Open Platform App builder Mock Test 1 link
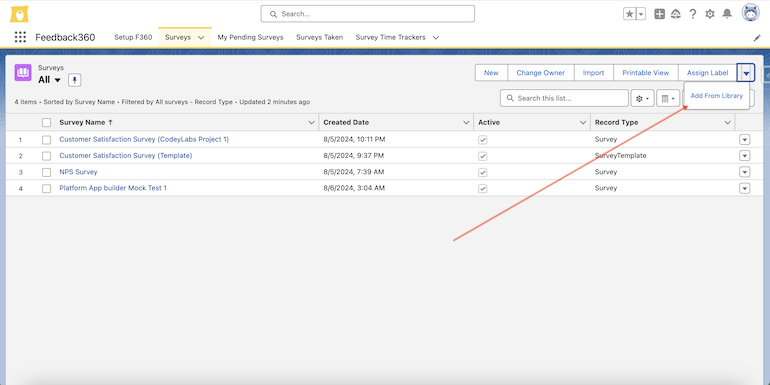The image size is (770, 385). coord(113,188)
